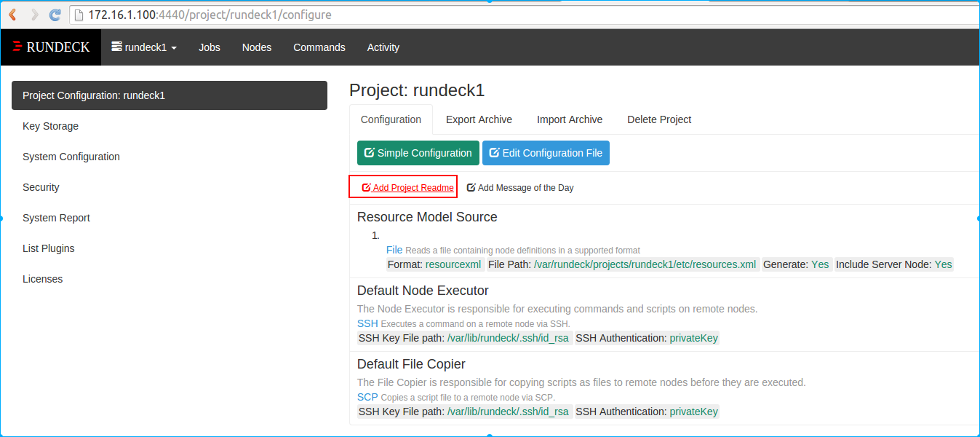Click the Edit Configuration File button
The width and height of the screenshot is (980, 437).
546,153
